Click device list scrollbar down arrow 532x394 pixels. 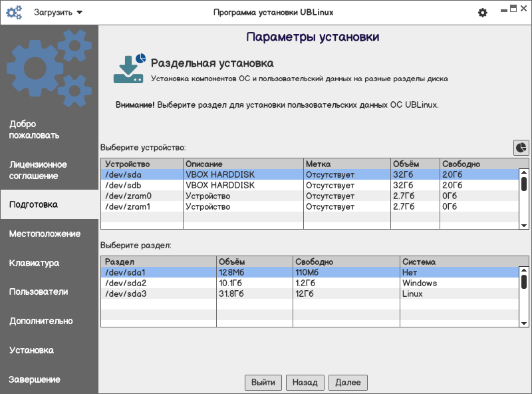click(x=524, y=226)
